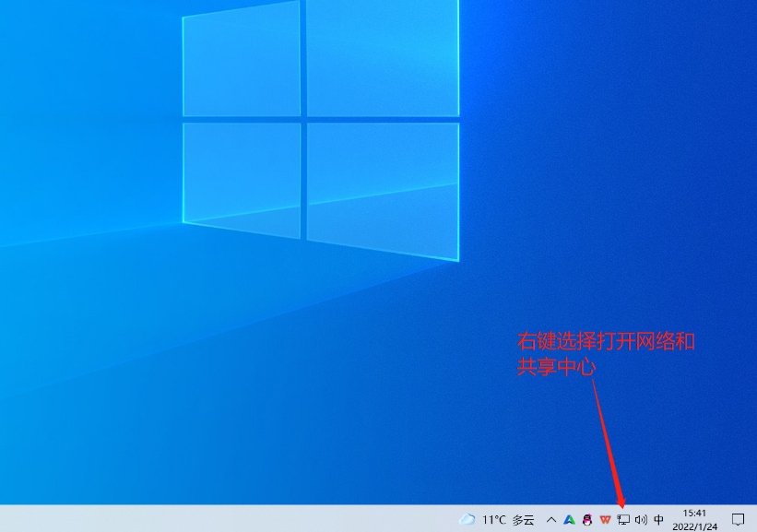This screenshot has height=532, width=757.
Task: Click the Show desktop strip at the taskbar's far right
Action: tap(754, 519)
